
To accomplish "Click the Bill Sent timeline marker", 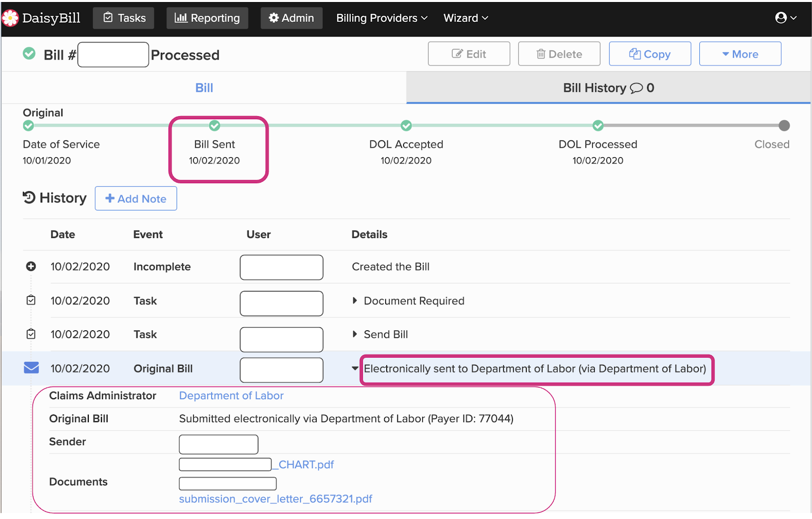I will click(x=215, y=125).
